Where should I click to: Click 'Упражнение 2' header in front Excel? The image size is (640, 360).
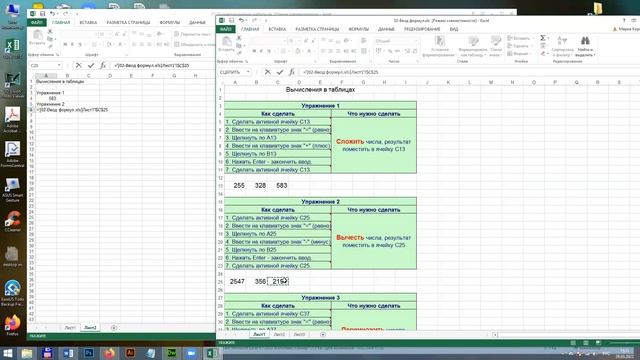tap(320, 202)
